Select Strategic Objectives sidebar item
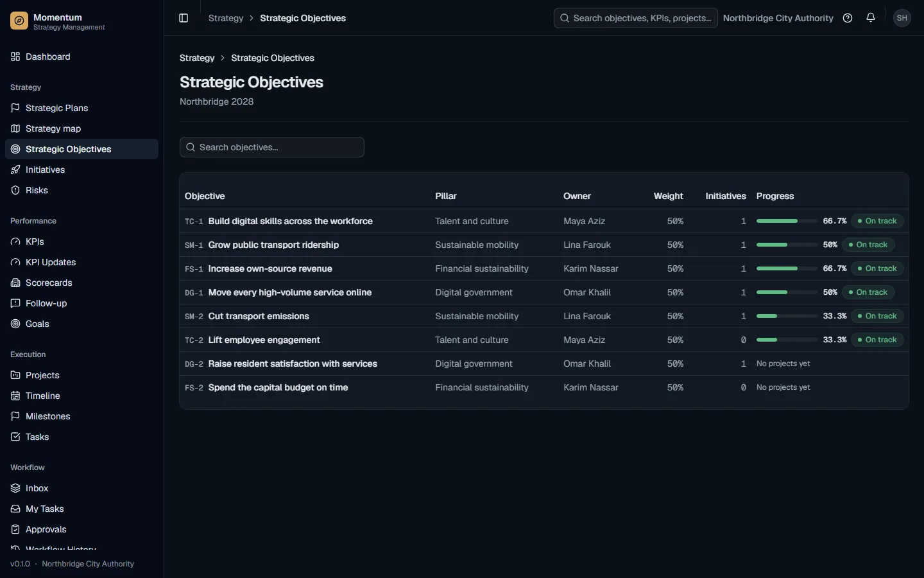This screenshot has height=578, width=924. 81,149
